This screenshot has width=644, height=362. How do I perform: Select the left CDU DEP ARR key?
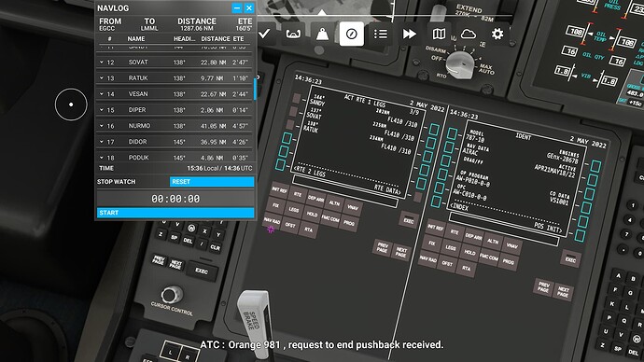(315, 199)
